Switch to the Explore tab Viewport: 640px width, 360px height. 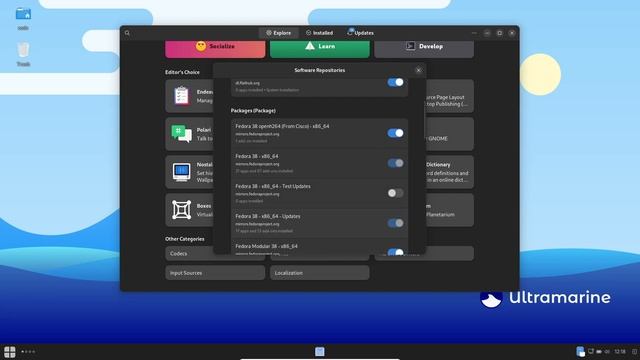point(278,33)
